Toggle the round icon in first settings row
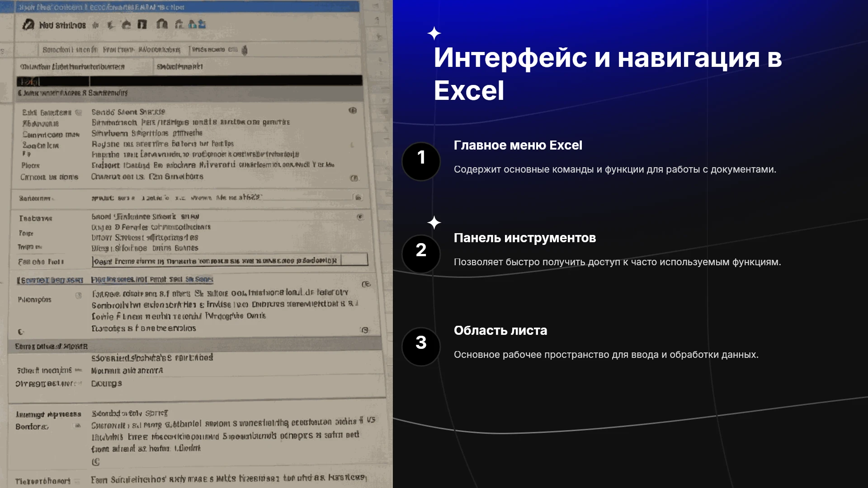The width and height of the screenshot is (868, 488). pos(353,111)
